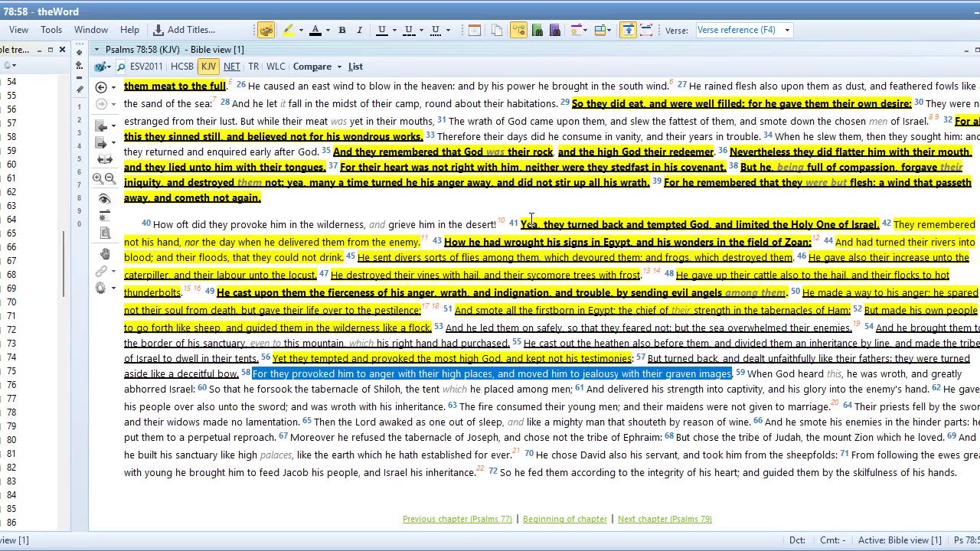Toggle the highlighted link-views icon
The height and width of the screenshot is (551, 980).
pos(518,30)
